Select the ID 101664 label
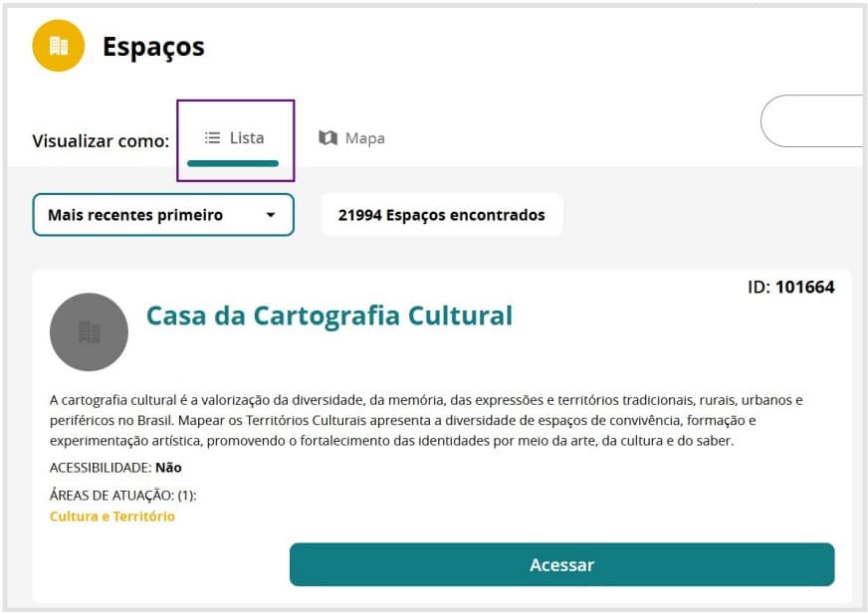Screen dimensions: 868x614 click(790, 288)
